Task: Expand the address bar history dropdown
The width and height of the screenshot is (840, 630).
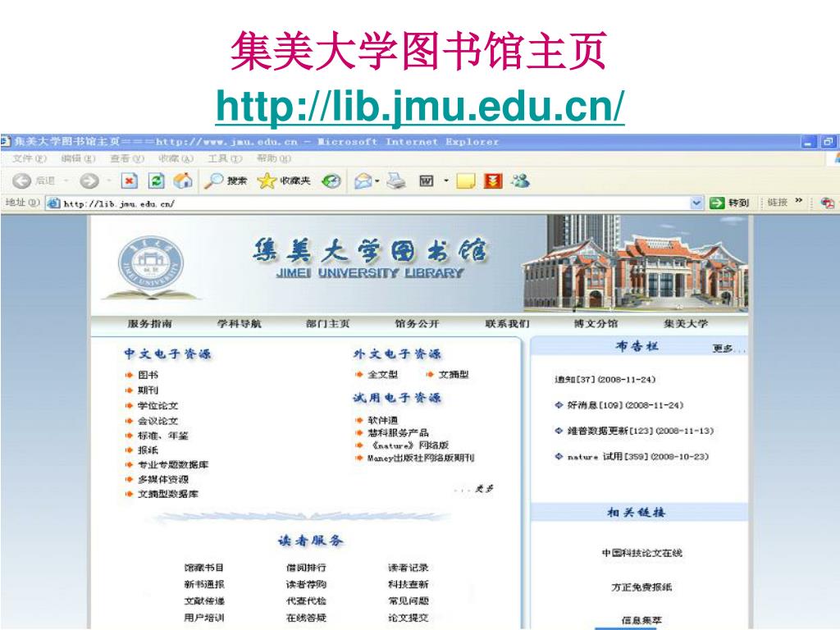Action: click(696, 203)
